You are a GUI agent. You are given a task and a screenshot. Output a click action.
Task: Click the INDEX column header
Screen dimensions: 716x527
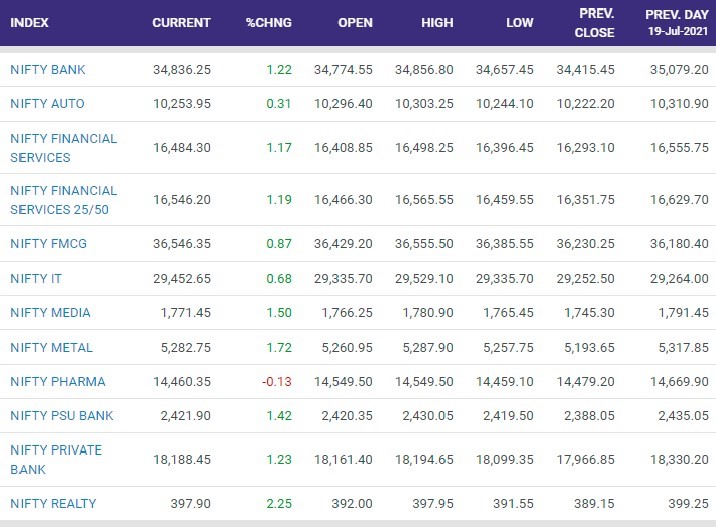[29, 23]
